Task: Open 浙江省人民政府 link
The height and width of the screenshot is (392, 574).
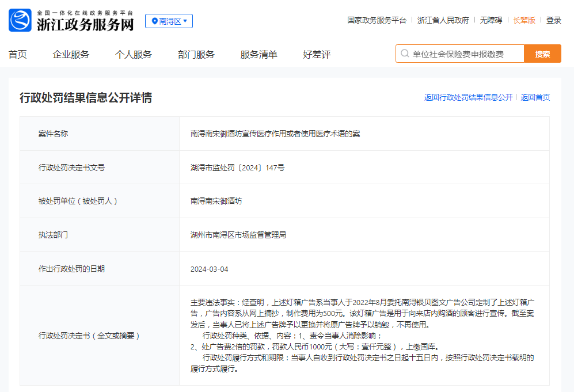Action: click(x=443, y=20)
